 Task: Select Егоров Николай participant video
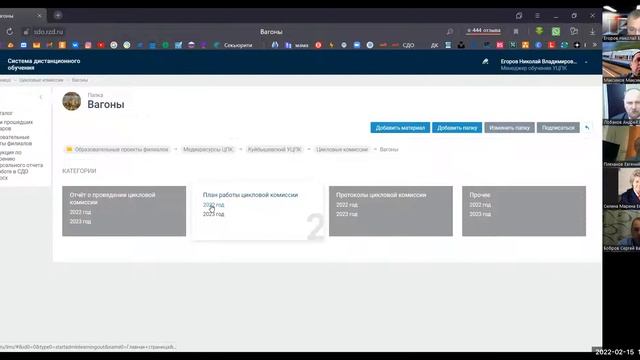(x=621, y=24)
